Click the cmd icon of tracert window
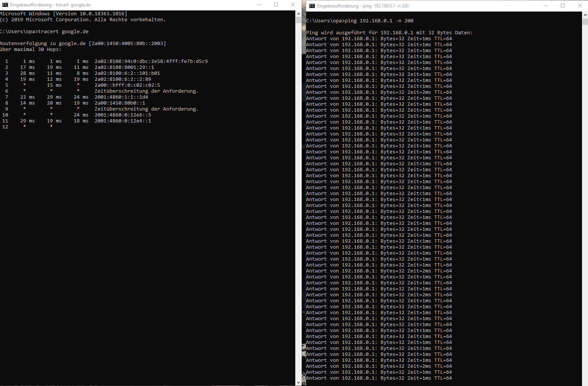This screenshot has width=588, height=386. pyautogui.click(x=5, y=5)
